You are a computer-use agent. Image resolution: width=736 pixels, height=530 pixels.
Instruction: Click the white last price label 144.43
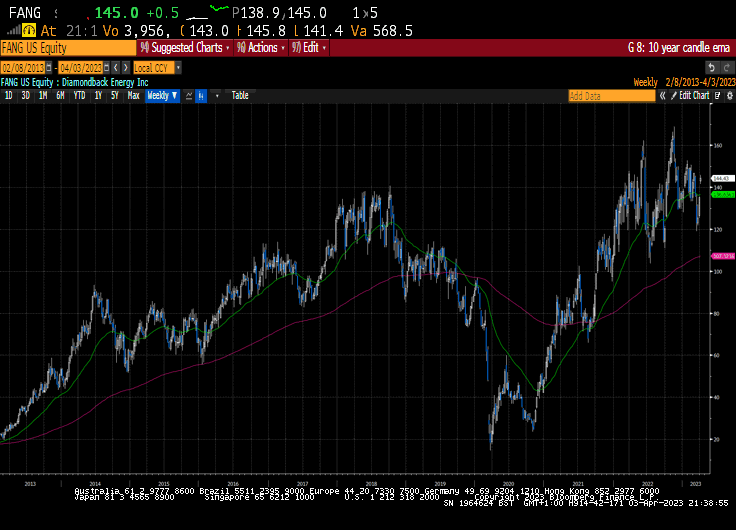723,178
